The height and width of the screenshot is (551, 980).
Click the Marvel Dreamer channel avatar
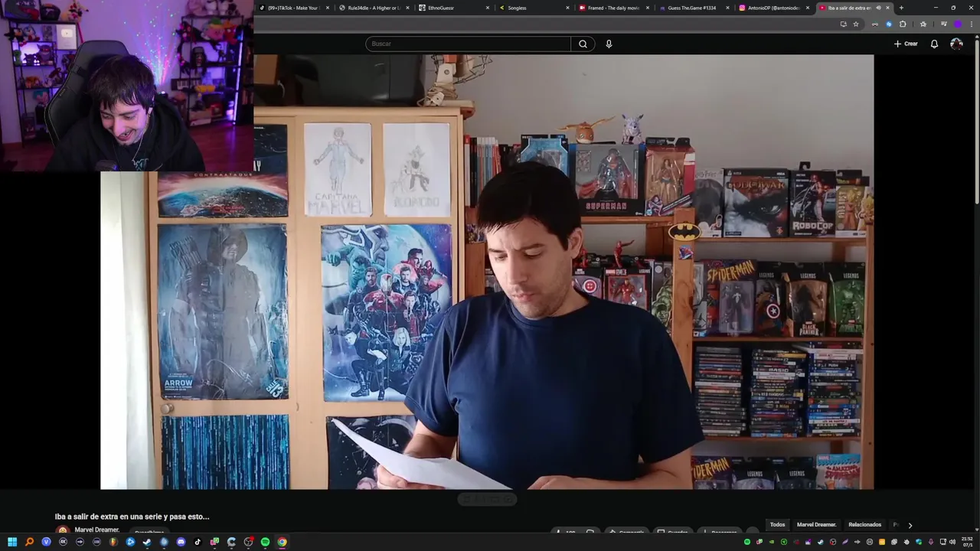click(x=62, y=530)
